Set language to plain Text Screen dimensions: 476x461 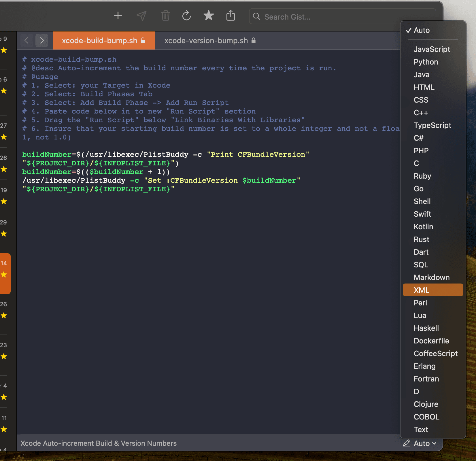[x=433, y=430]
